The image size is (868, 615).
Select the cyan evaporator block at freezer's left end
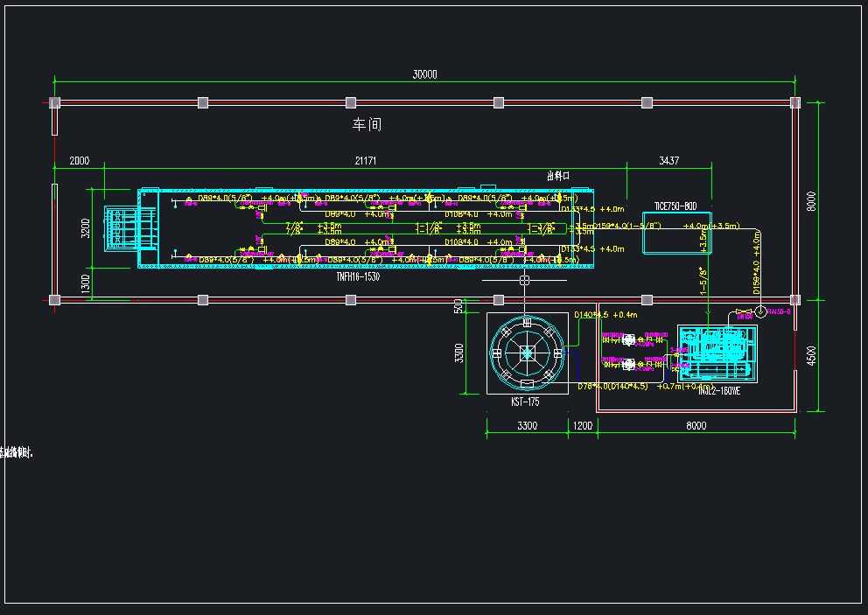[x=122, y=228]
